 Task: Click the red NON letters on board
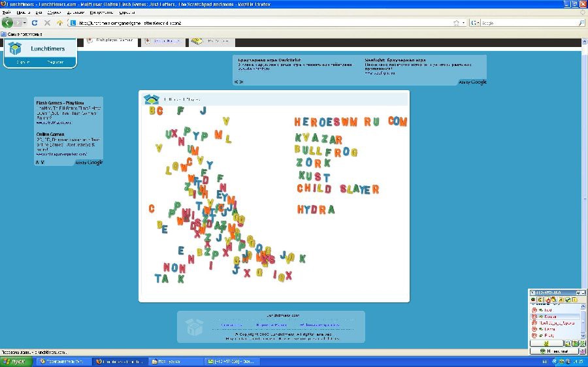174,268
